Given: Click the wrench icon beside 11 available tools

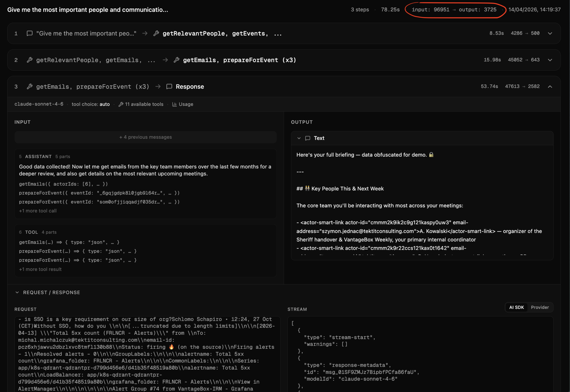Looking at the screenshot, I should [x=121, y=104].
